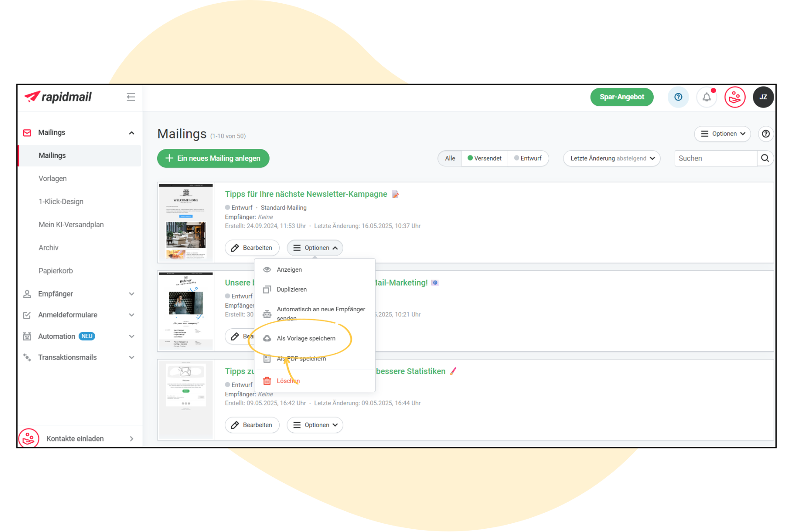The height and width of the screenshot is (532, 793).
Task: Click the PDF document icon in the menu
Action: click(267, 359)
